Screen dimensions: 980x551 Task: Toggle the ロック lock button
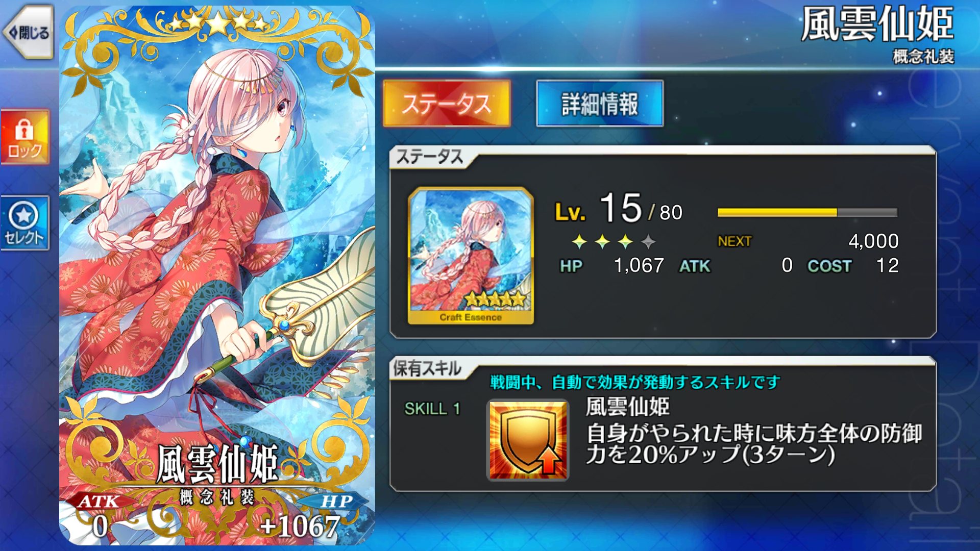point(24,137)
